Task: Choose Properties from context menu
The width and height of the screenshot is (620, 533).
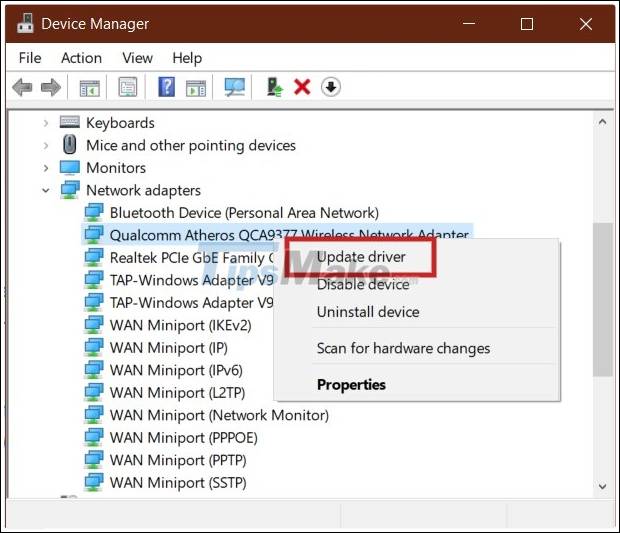Action: click(x=351, y=384)
